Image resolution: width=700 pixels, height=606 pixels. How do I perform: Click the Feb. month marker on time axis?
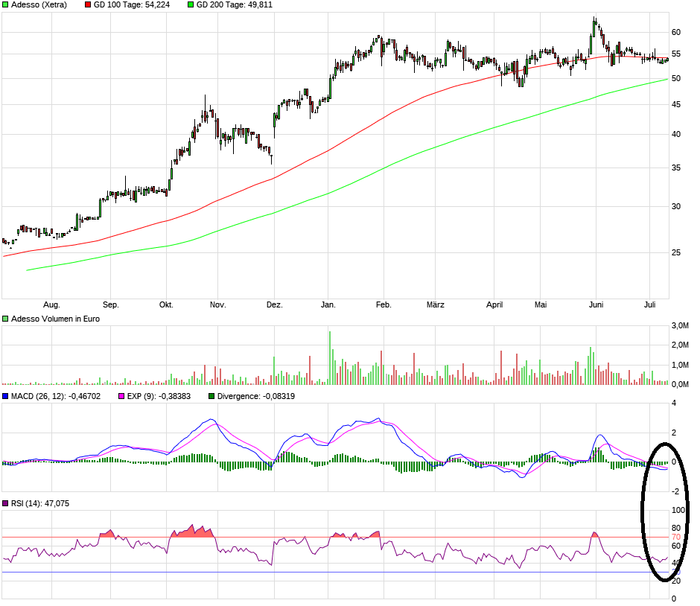pos(383,304)
